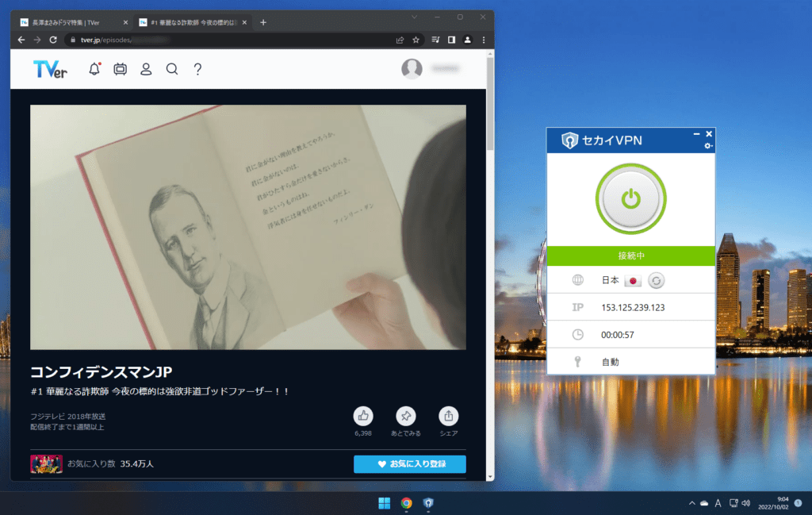Viewport: 812px width, 515px height.
Task: Click the browser vertical scrollbar thumb
Action: tap(490, 105)
